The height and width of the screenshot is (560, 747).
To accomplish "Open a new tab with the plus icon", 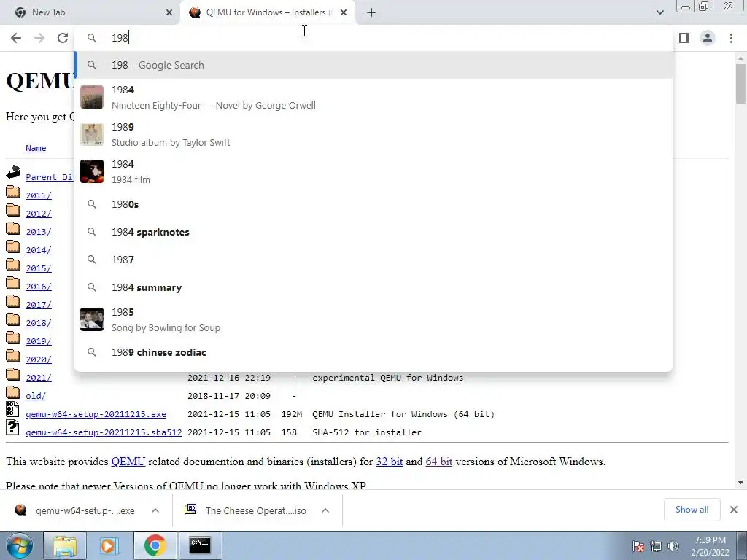I will (x=371, y=12).
